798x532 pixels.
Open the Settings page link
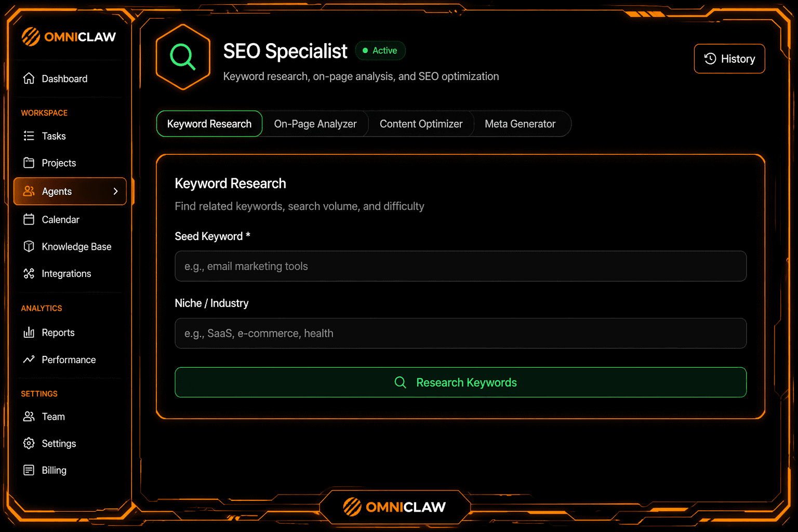(70, 444)
